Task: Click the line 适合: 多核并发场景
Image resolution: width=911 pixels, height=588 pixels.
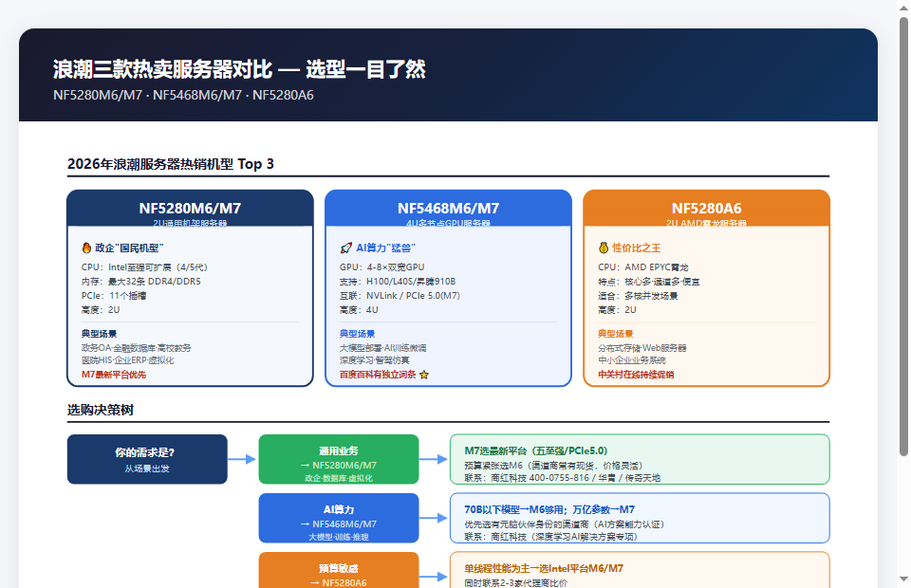Action: (638, 296)
